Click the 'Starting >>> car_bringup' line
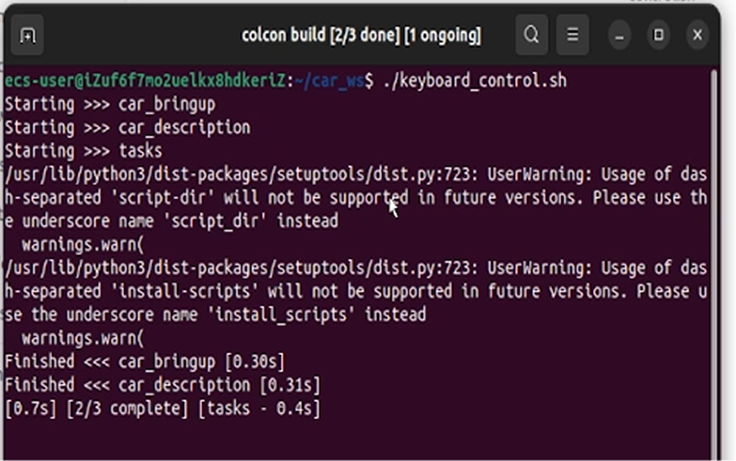 (110, 103)
